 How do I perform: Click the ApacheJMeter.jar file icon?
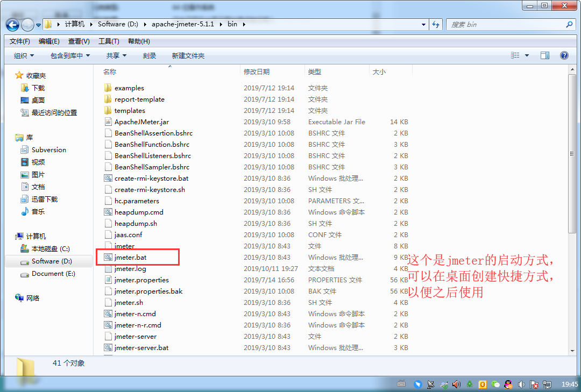pyautogui.click(x=108, y=122)
